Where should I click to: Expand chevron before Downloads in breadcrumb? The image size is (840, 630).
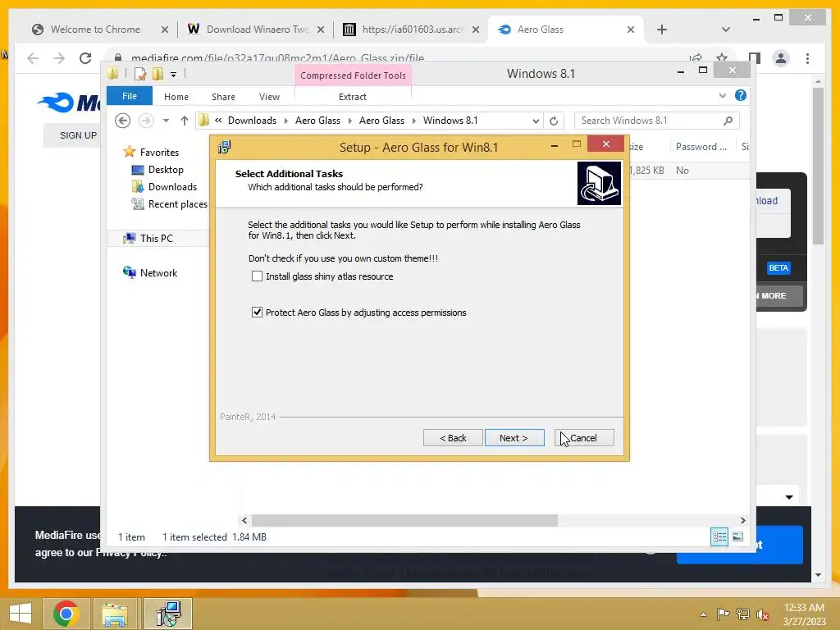(218, 121)
